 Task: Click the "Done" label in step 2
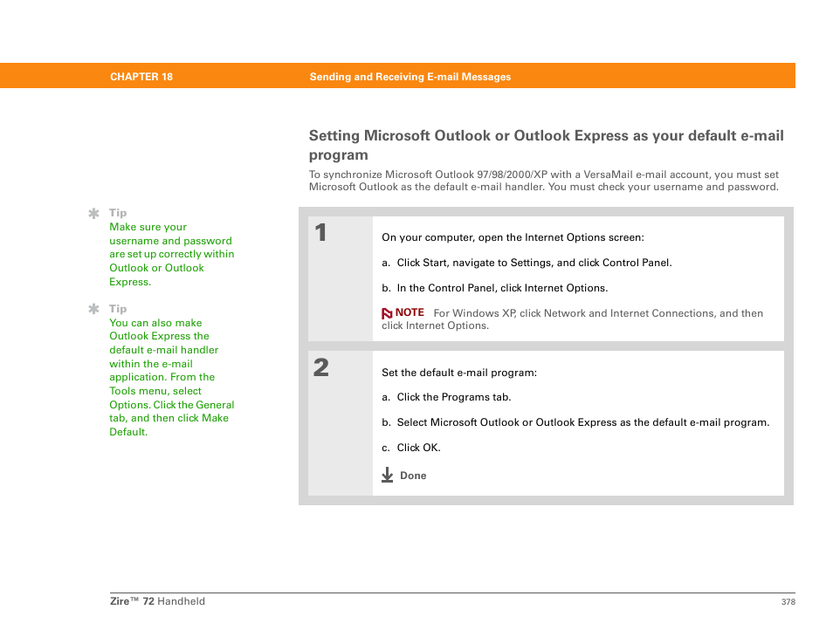413,476
